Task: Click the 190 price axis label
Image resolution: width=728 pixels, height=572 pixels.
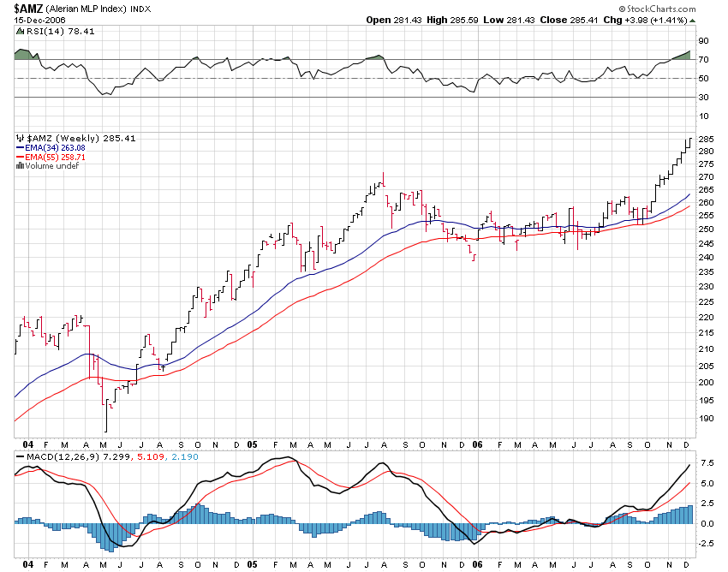Action: coord(706,419)
